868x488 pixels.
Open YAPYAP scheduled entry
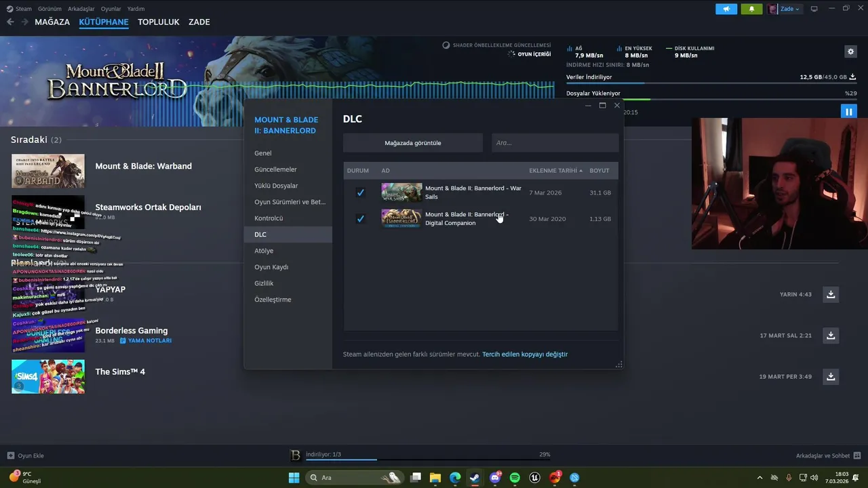[x=111, y=289]
